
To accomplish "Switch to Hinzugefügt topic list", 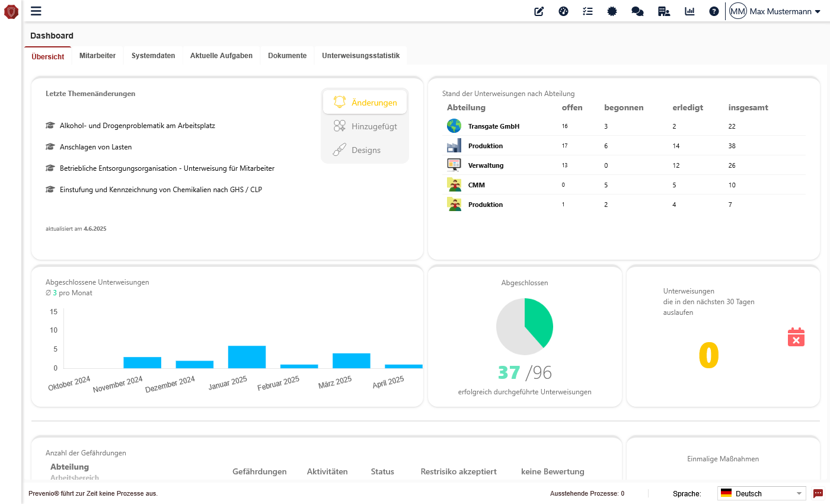I will coord(365,126).
